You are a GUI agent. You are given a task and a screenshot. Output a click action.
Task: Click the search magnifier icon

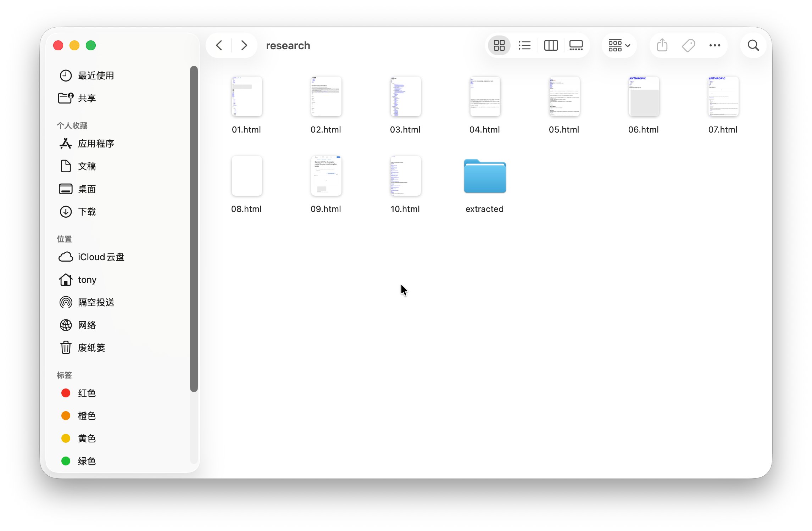(753, 45)
